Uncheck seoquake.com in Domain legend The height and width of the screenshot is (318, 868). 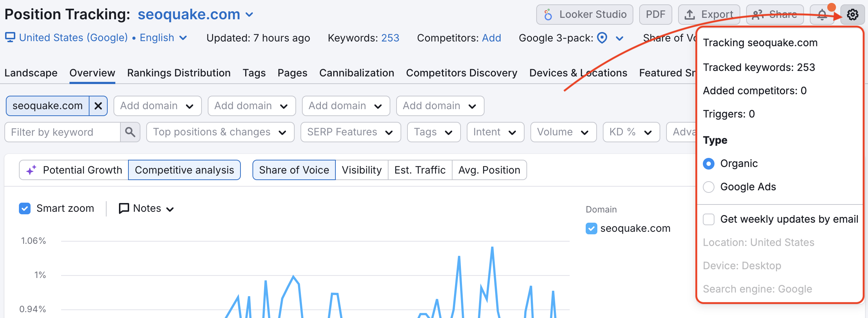tap(592, 228)
